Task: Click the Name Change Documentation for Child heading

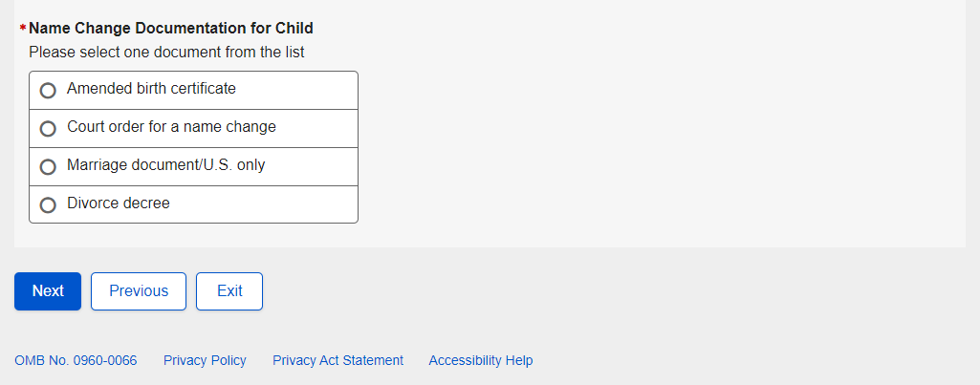Action: pyautogui.click(x=171, y=29)
